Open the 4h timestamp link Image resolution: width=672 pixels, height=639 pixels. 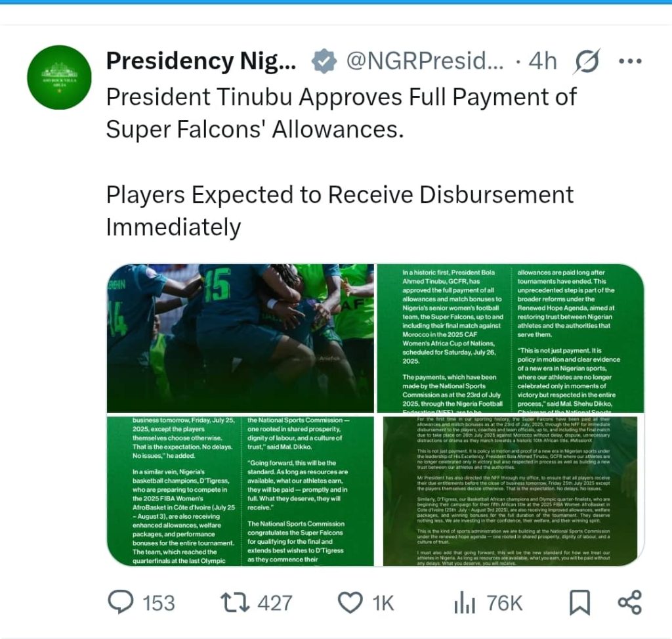coord(543,60)
